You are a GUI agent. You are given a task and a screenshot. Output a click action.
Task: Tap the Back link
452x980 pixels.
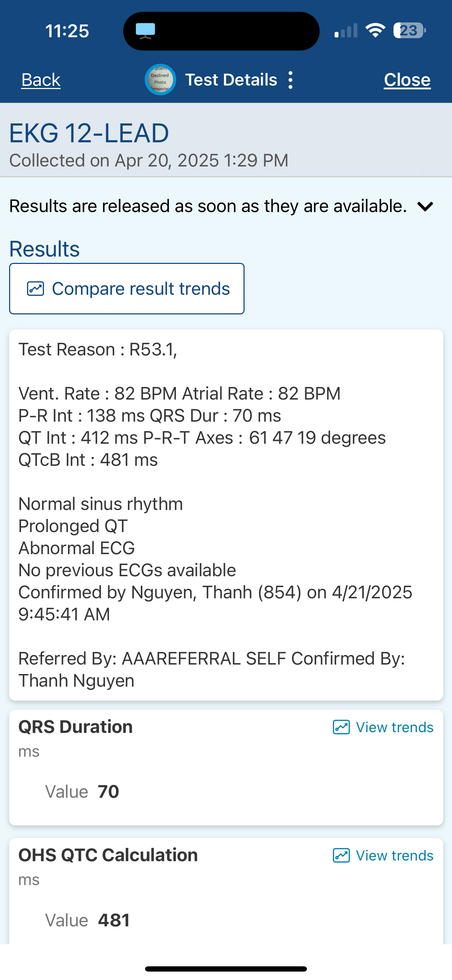tap(41, 80)
